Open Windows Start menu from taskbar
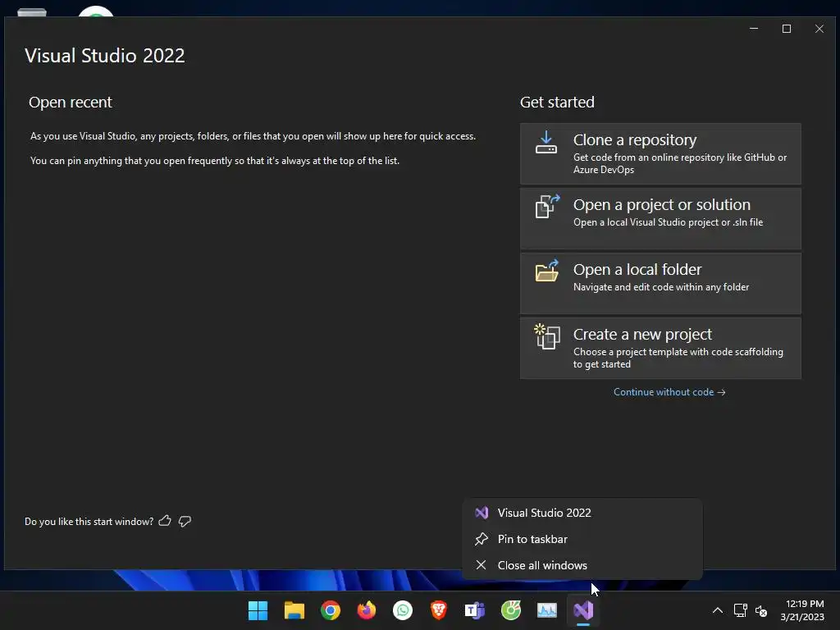Screen dimensions: 840x630 (258, 610)
